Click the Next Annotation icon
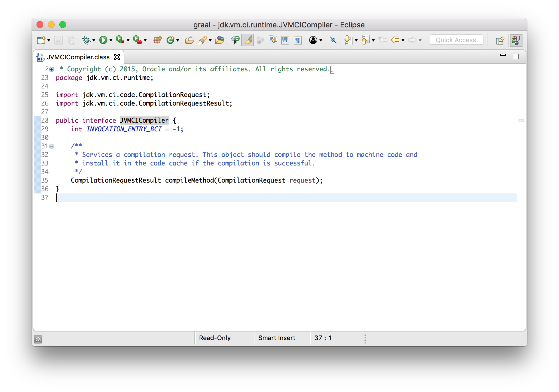 [x=349, y=40]
